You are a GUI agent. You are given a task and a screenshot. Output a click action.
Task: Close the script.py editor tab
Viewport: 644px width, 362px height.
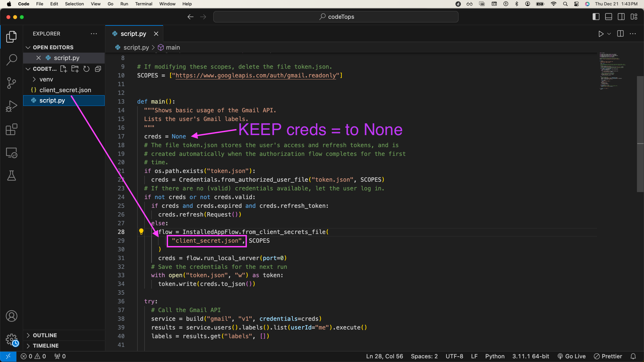click(x=156, y=34)
